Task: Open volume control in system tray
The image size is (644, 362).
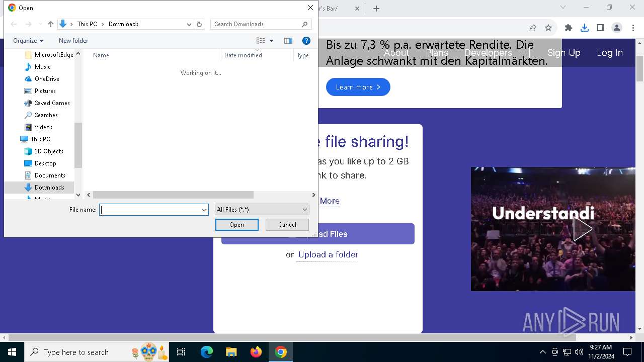Action: click(579, 352)
